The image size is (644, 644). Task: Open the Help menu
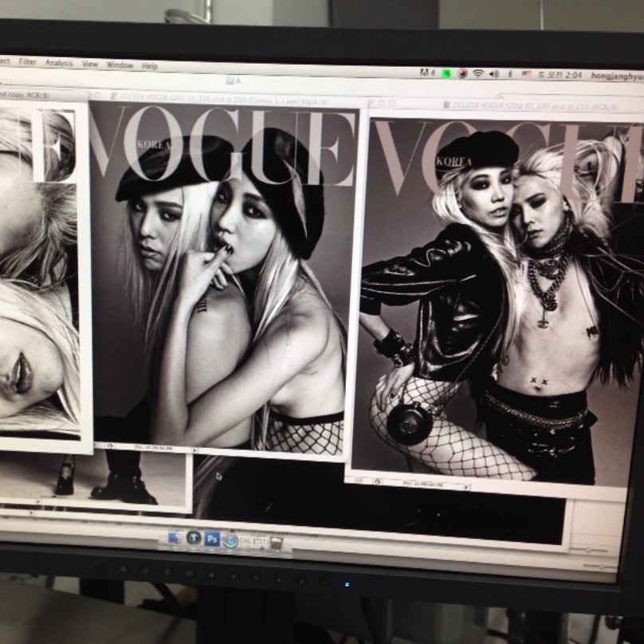150,65
